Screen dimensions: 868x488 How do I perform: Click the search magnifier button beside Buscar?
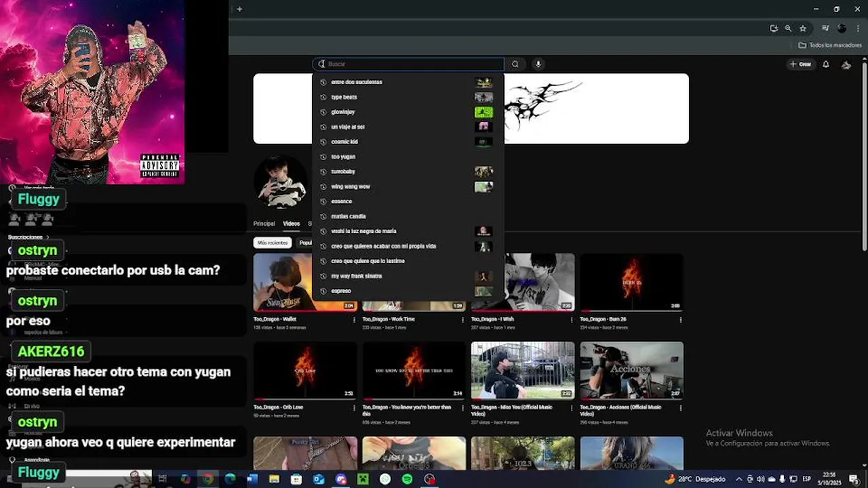pos(515,64)
